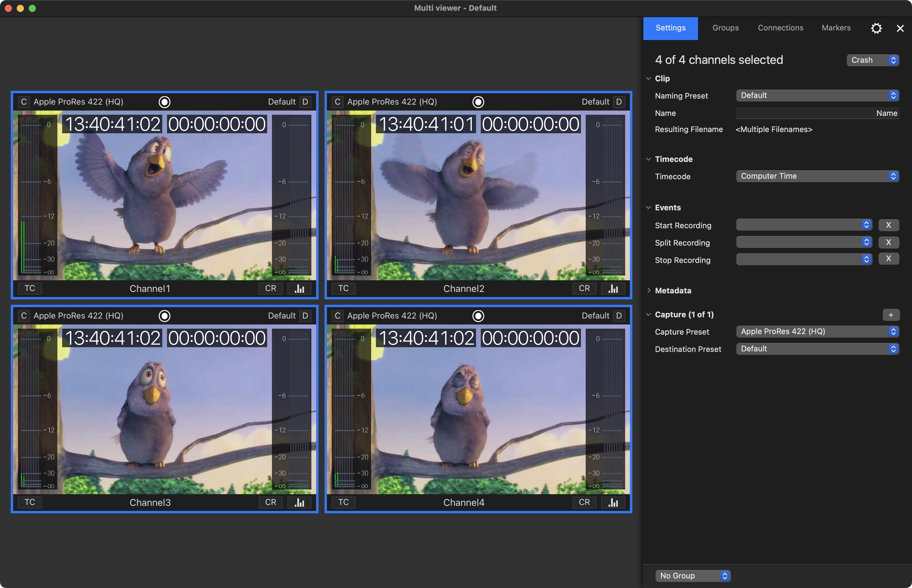The height and width of the screenshot is (588, 912).
Task: Click the record button on Channel3
Action: pos(165,316)
